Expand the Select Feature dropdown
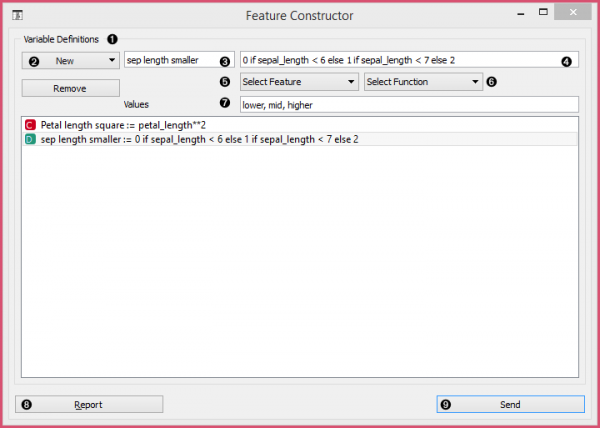The height and width of the screenshot is (428, 600). coord(299,82)
